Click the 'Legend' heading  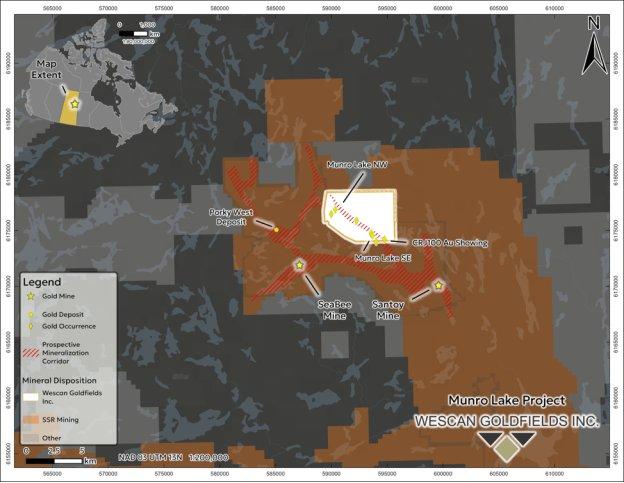click(x=42, y=282)
